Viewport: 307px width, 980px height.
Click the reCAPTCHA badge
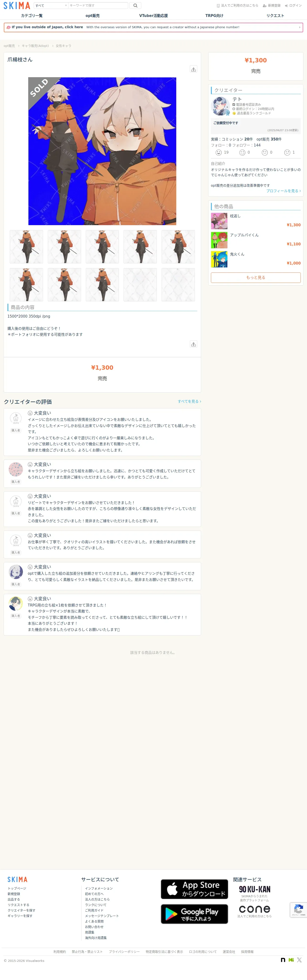299,910
